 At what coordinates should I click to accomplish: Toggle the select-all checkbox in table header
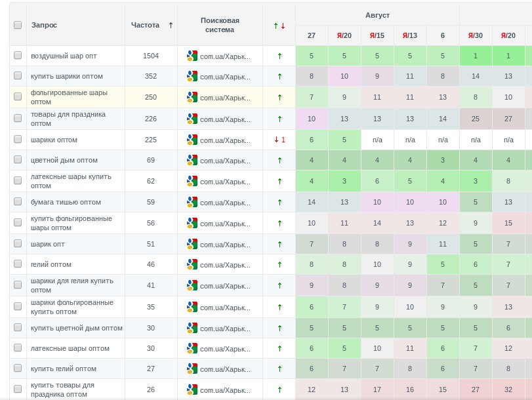pyautogui.click(x=18, y=25)
